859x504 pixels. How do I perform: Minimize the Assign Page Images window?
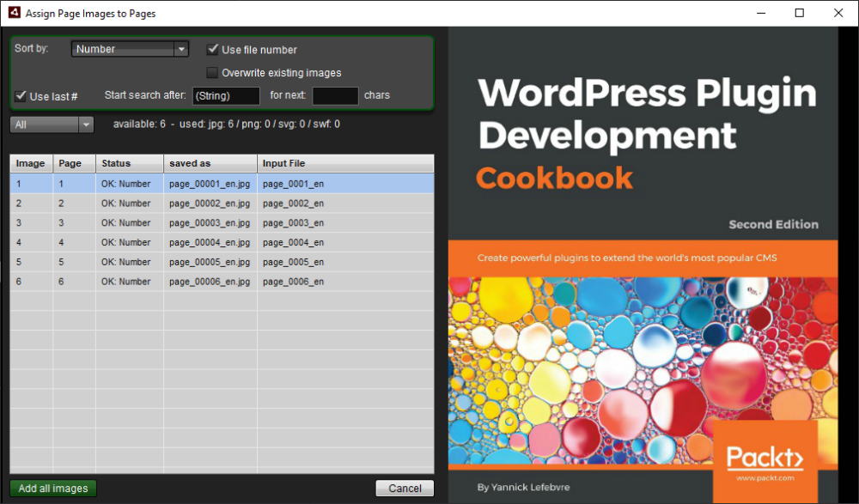761,13
